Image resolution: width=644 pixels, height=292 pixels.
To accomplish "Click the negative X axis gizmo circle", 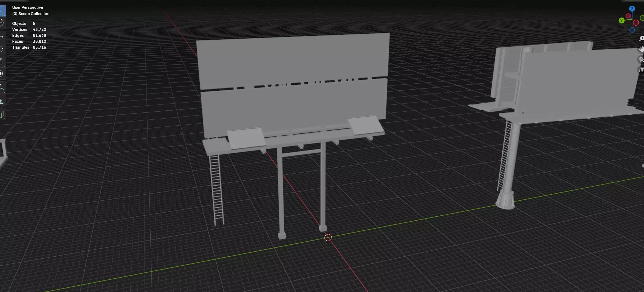I will tap(636, 23).
